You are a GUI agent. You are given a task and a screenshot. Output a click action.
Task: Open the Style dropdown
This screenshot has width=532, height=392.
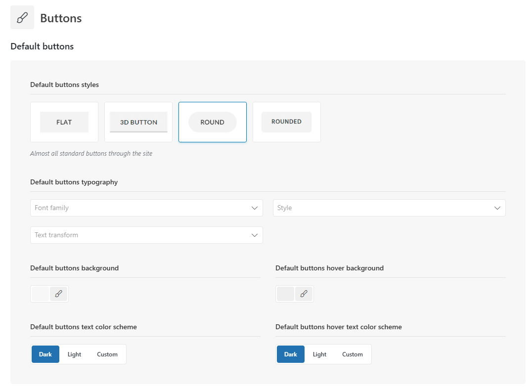[x=389, y=208]
